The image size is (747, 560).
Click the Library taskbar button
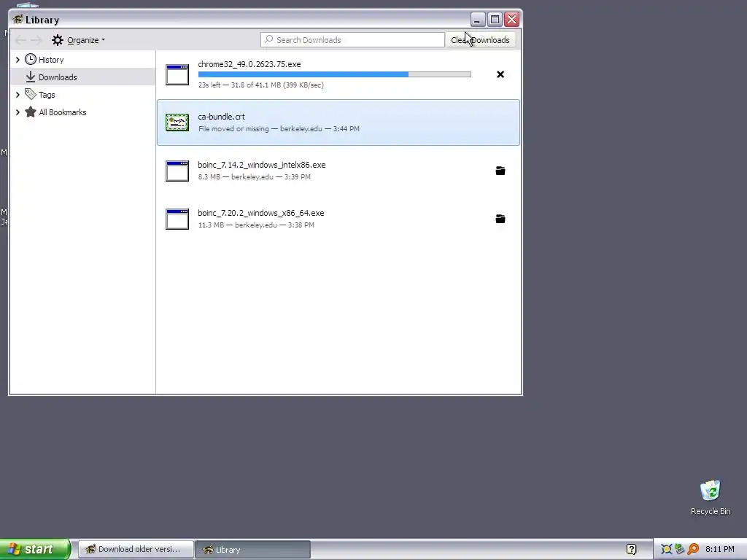pyautogui.click(x=252, y=549)
